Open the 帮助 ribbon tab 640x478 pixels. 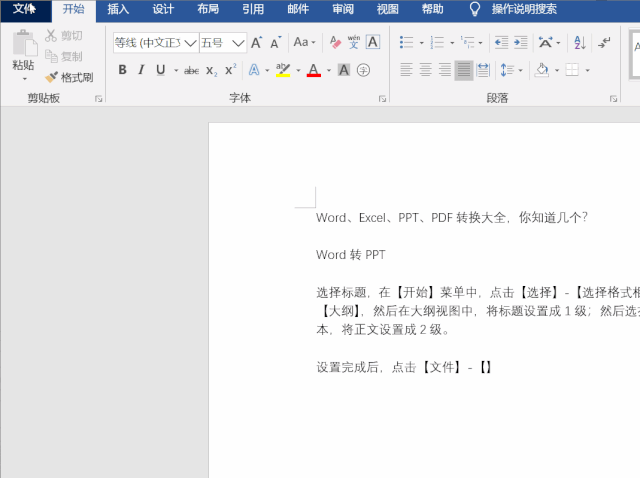click(x=432, y=9)
